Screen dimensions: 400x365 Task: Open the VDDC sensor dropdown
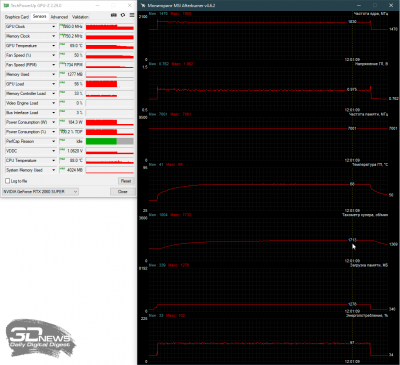coord(54,151)
